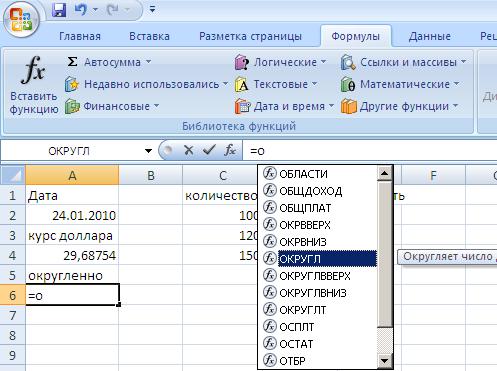Redo the last action
Screen dimensions: 497x371
(x=113, y=10)
